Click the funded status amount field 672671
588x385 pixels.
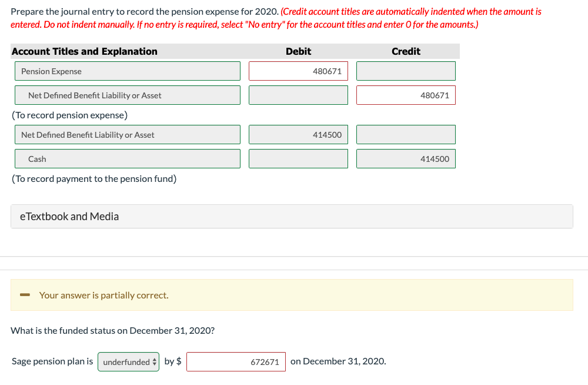(x=236, y=361)
